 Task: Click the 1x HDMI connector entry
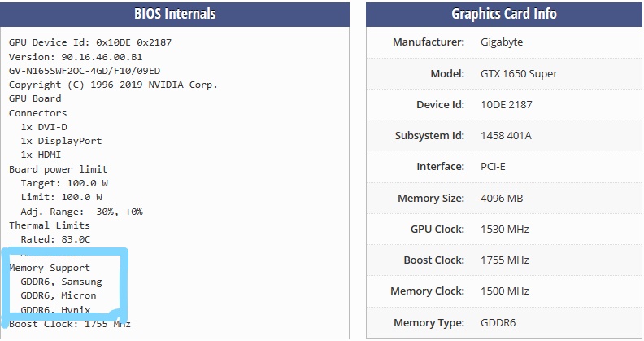(41, 155)
